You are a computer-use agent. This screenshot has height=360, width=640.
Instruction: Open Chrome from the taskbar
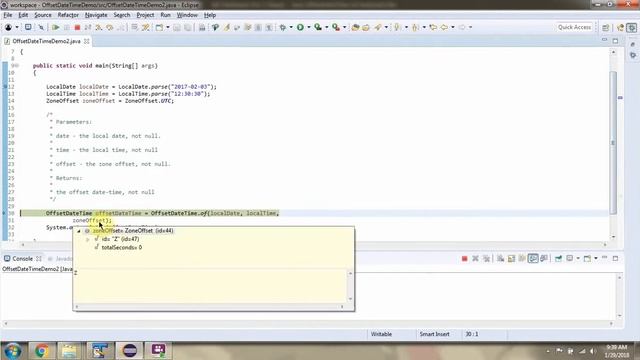pyautogui.click(x=41, y=351)
